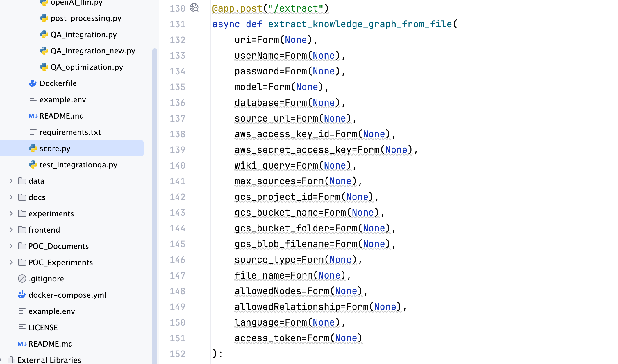The width and height of the screenshot is (618, 364).
Task: Click the access_token parameter
Action: click(268, 338)
